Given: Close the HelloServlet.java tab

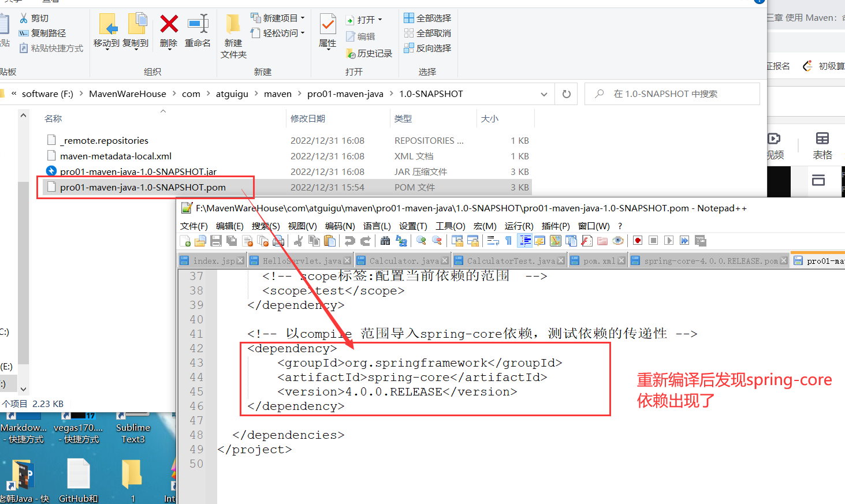Looking at the screenshot, I should [347, 261].
